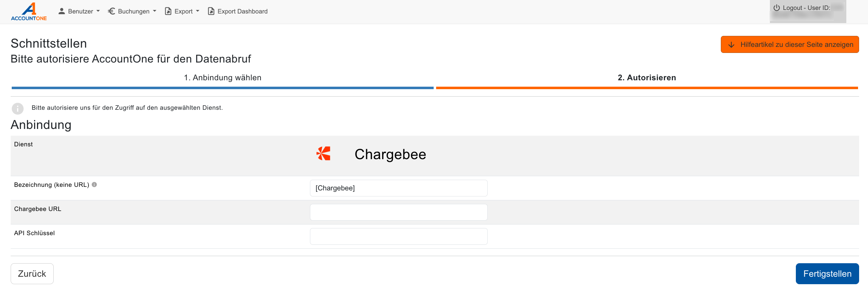Click the AccountOne logo

coord(29,12)
